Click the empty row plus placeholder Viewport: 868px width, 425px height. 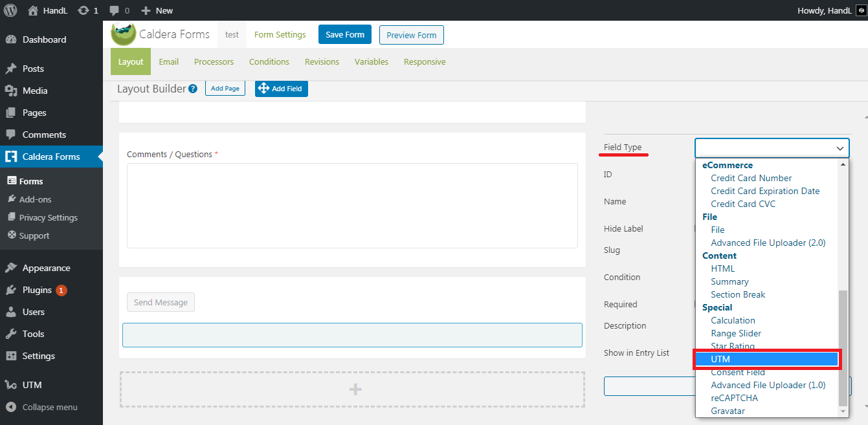pos(355,389)
